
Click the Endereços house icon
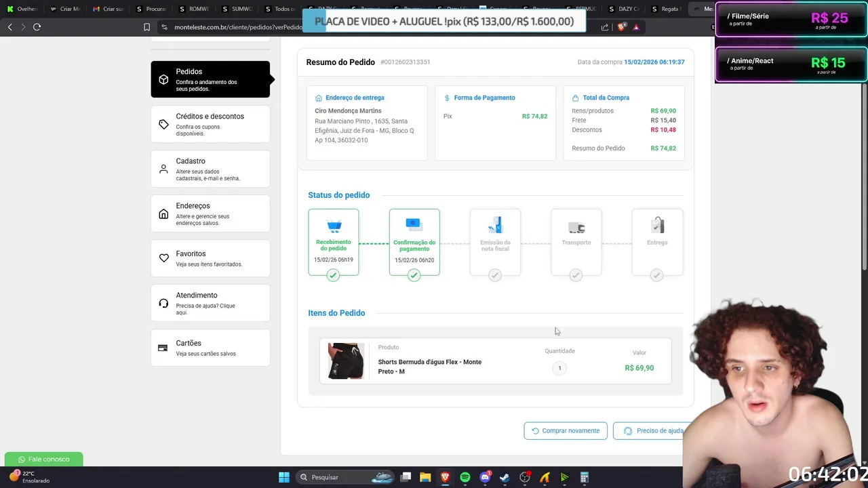click(x=163, y=213)
